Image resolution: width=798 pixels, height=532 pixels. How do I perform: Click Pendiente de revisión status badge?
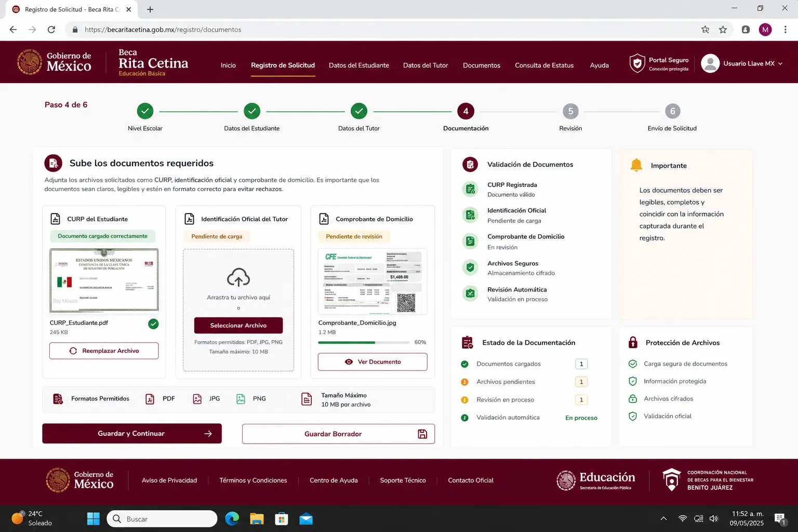(354, 236)
